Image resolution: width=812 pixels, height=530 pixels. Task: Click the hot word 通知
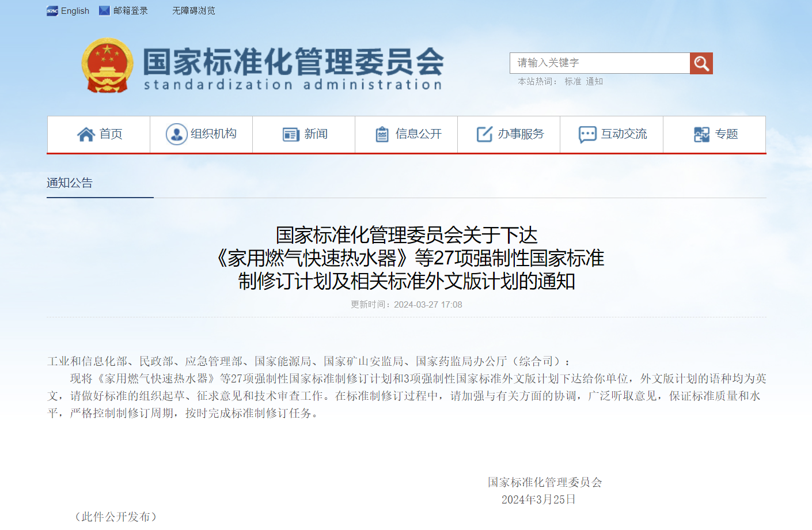[x=594, y=82]
